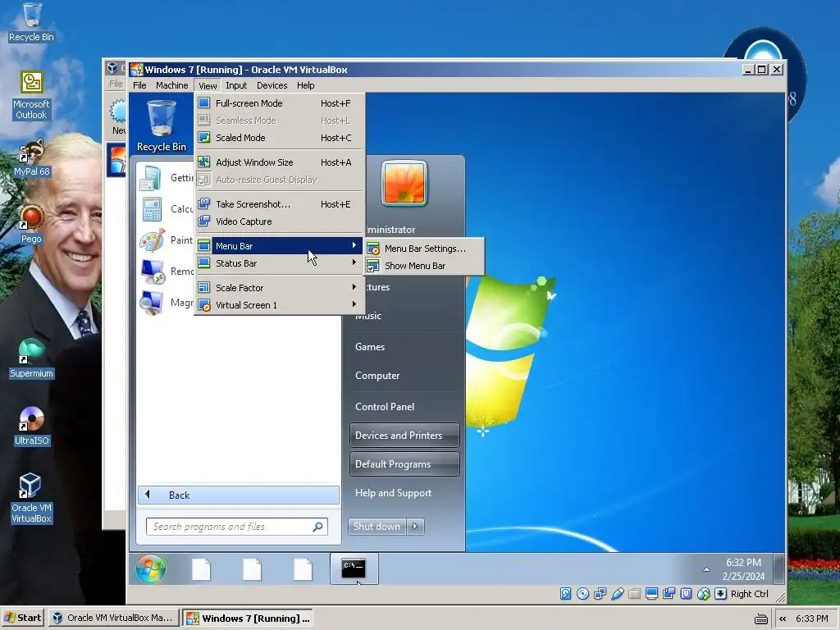
Task: Open Menu Bar Settings…
Action: click(x=424, y=249)
